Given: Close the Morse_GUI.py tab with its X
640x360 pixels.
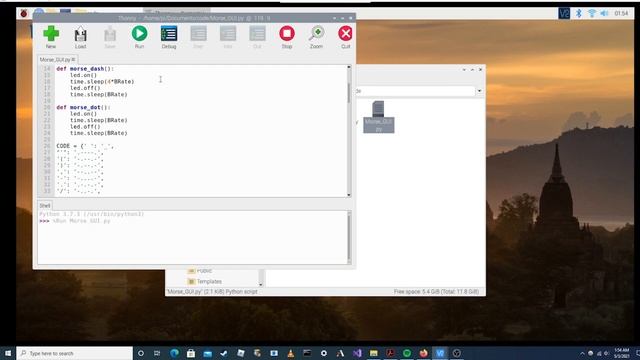Looking at the screenshot, I should [73, 60].
